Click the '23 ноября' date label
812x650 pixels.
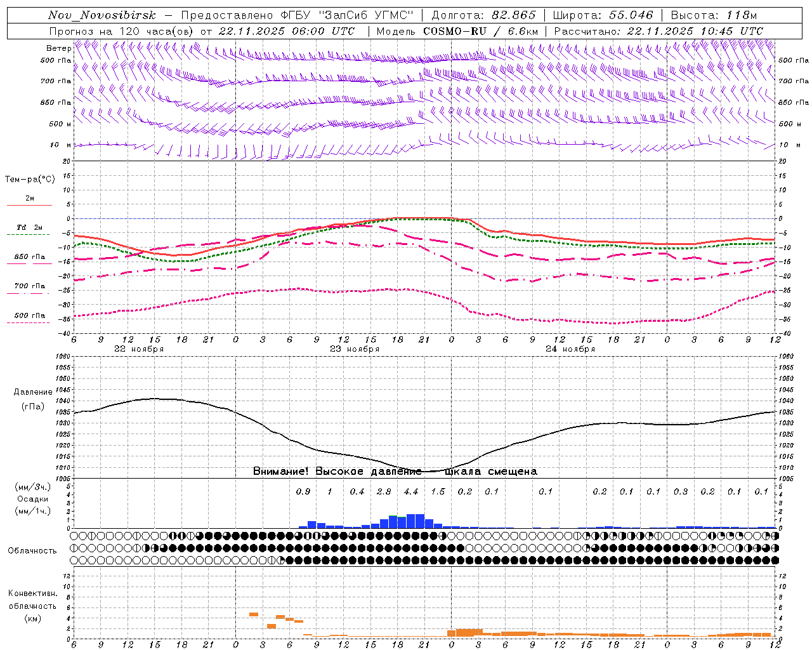[x=355, y=349]
